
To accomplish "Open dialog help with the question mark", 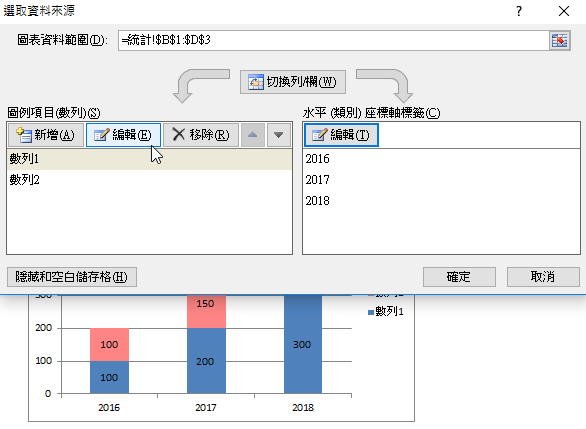I will (519, 11).
